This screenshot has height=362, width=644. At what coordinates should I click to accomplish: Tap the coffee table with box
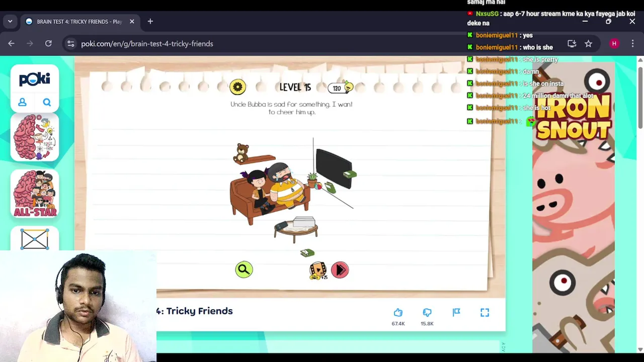296,229
